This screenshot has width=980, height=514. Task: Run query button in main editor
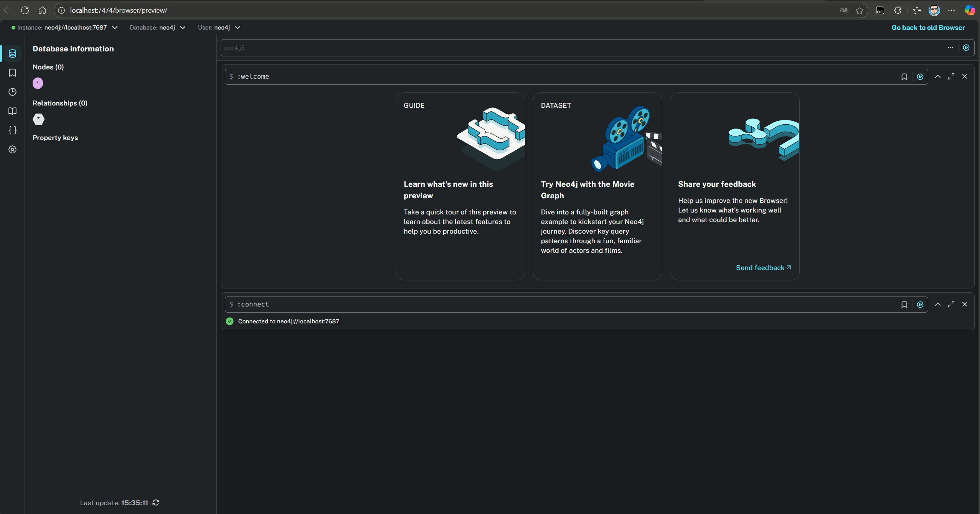(966, 48)
